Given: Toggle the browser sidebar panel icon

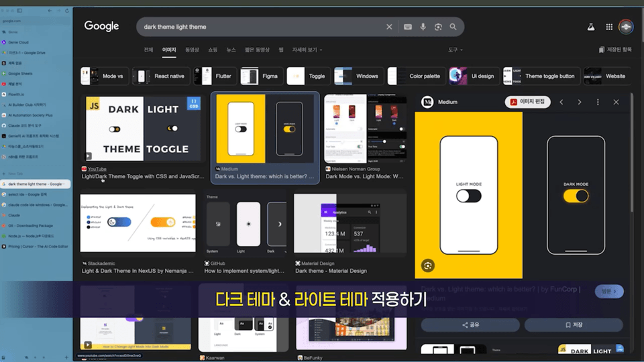Looking at the screenshot, I should coord(19,11).
